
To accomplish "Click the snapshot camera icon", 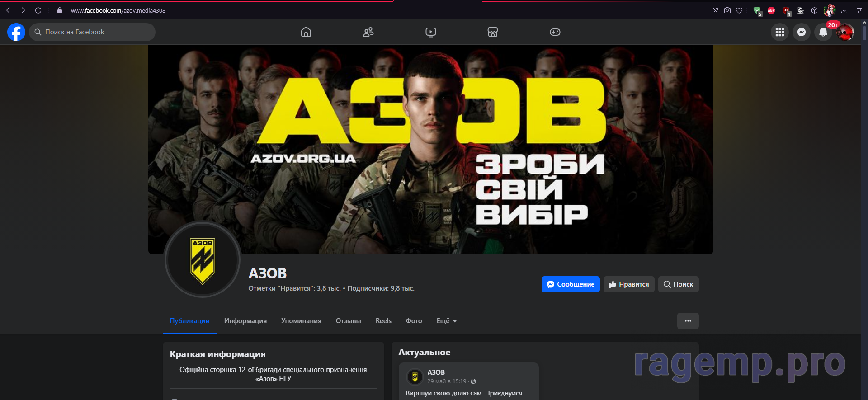I will click(x=727, y=10).
